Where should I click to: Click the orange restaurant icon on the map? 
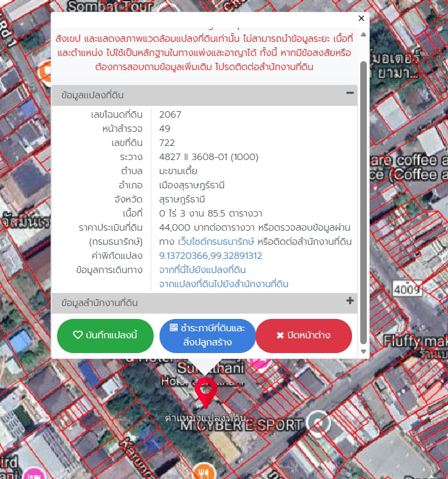[x=204, y=471]
